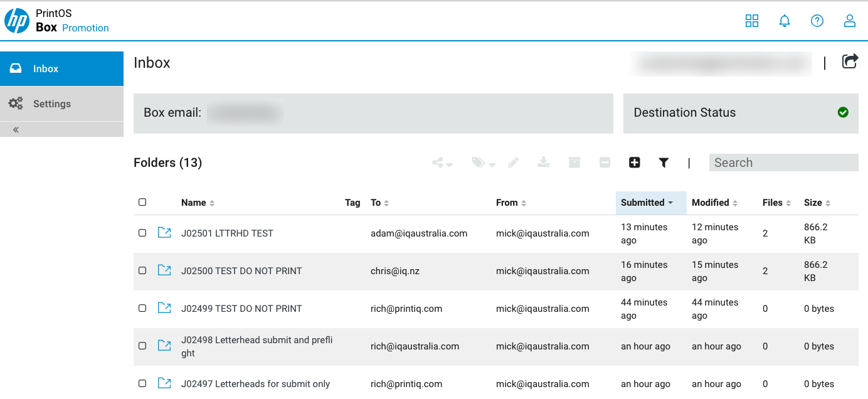The width and height of the screenshot is (868, 399).
Task: Click adam@iqaustralia.com recipient cell
Action: (419, 233)
